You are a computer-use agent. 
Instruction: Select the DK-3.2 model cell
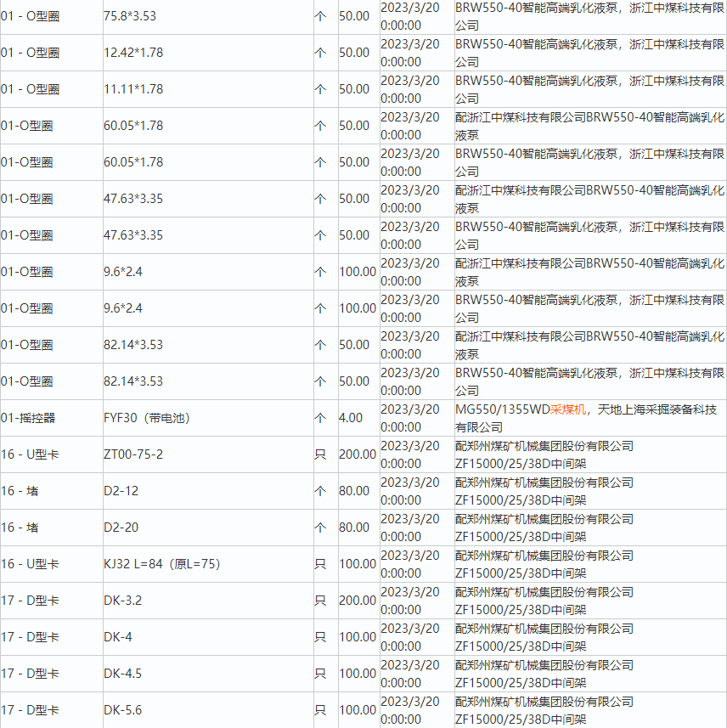click(x=208, y=601)
